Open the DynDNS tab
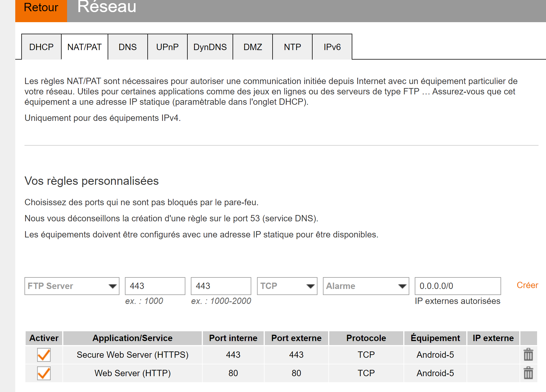 210,47
